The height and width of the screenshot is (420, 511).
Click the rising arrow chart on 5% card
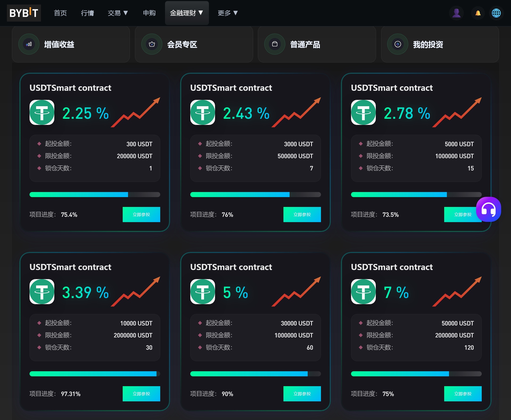click(x=296, y=291)
